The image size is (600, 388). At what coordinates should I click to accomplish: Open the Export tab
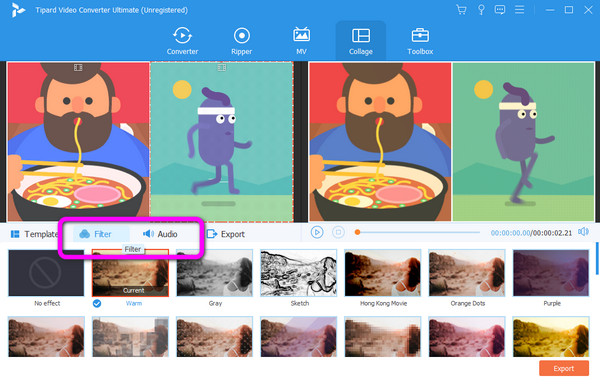226,234
